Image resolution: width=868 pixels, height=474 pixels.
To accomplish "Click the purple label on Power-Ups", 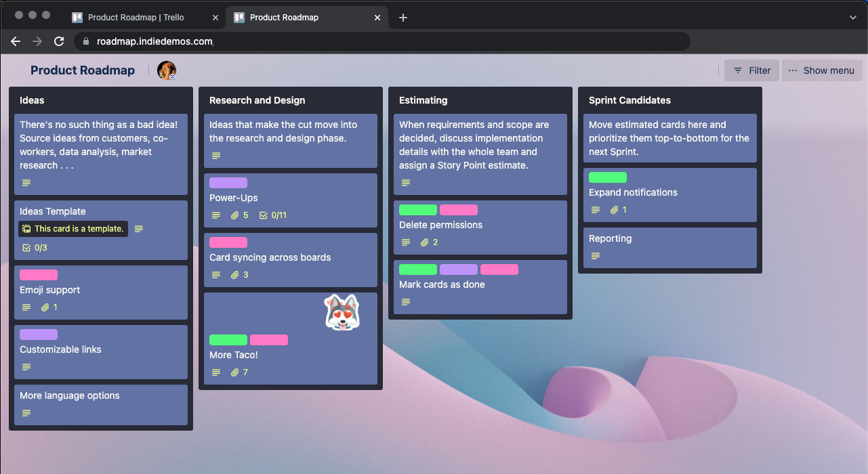I will click(228, 183).
